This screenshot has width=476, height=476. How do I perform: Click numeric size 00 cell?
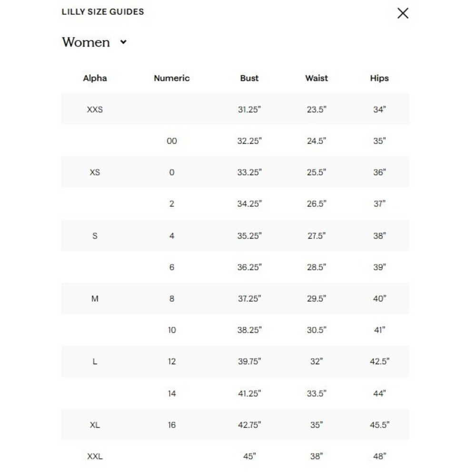(x=172, y=141)
